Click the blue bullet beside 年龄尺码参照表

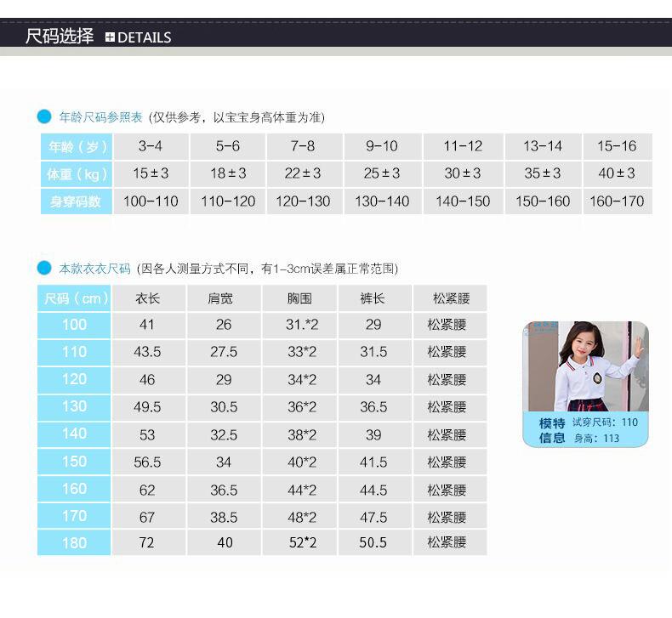[44, 117]
